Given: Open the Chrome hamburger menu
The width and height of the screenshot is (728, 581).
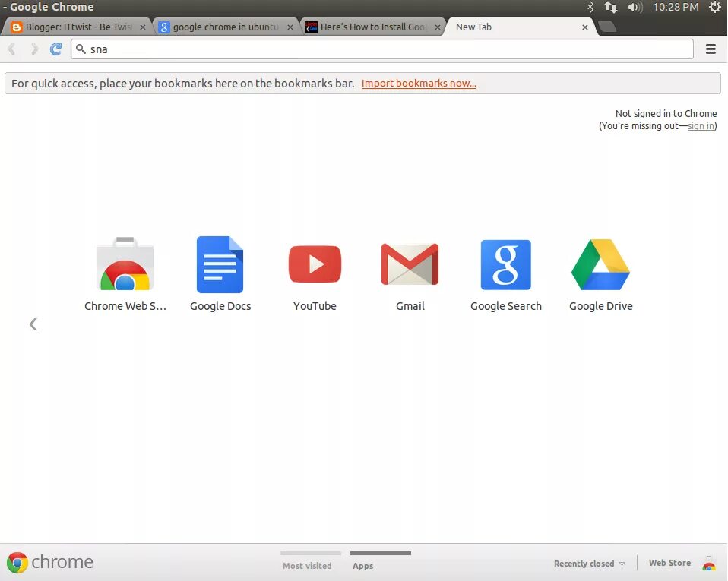Looking at the screenshot, I should pyautogui.click(x=711, y=49).
